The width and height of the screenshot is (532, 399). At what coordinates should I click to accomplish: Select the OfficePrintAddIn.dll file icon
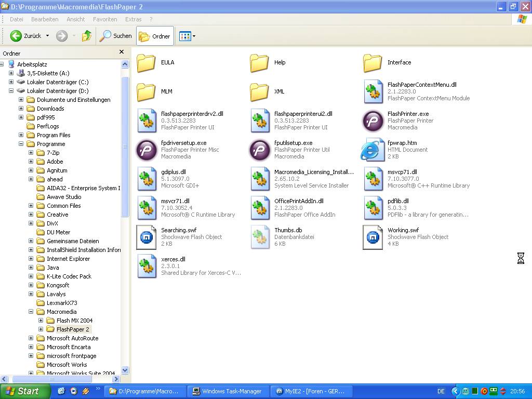click(x=260, y=208)
